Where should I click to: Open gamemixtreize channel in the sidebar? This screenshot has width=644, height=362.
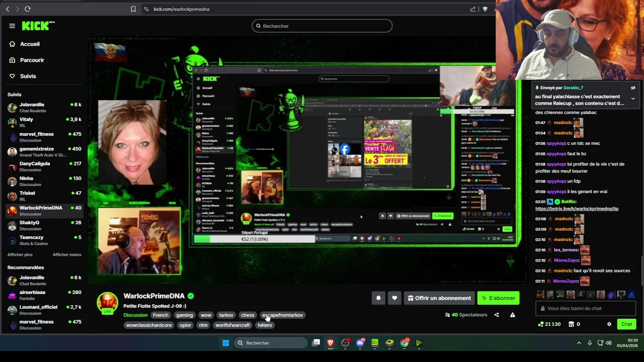[x=44, y=152]
